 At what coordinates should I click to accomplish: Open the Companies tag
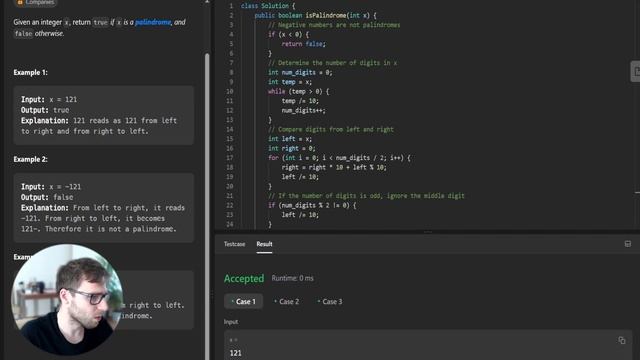(36, 2)
